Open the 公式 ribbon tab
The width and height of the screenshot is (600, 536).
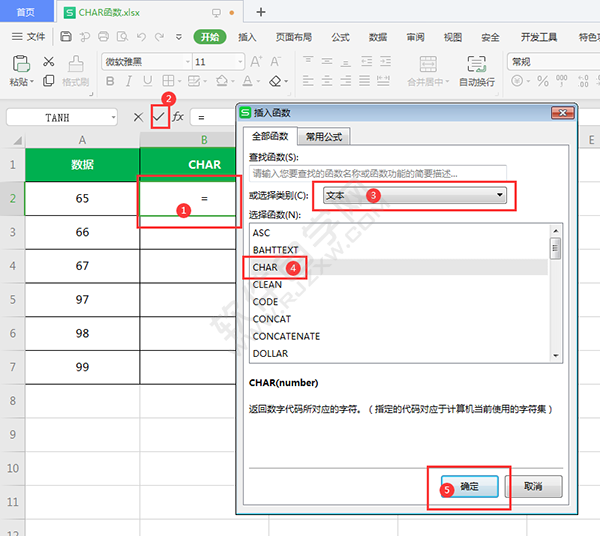click(x=340, y=37)
